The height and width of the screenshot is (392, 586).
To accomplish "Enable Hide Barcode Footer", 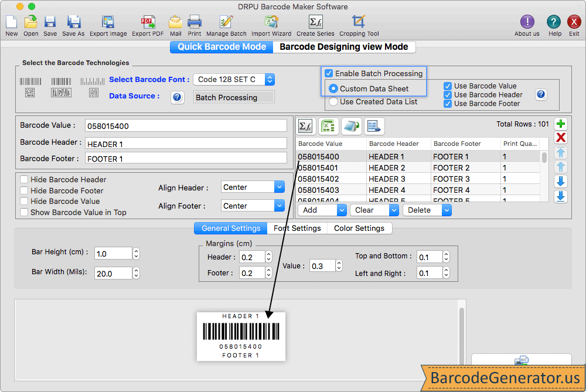I will click(x=24, y=190).
